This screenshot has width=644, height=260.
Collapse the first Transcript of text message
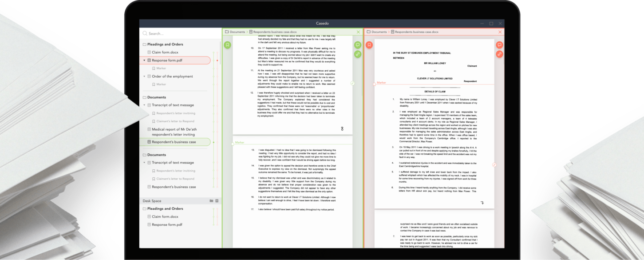tap(144, 105)
